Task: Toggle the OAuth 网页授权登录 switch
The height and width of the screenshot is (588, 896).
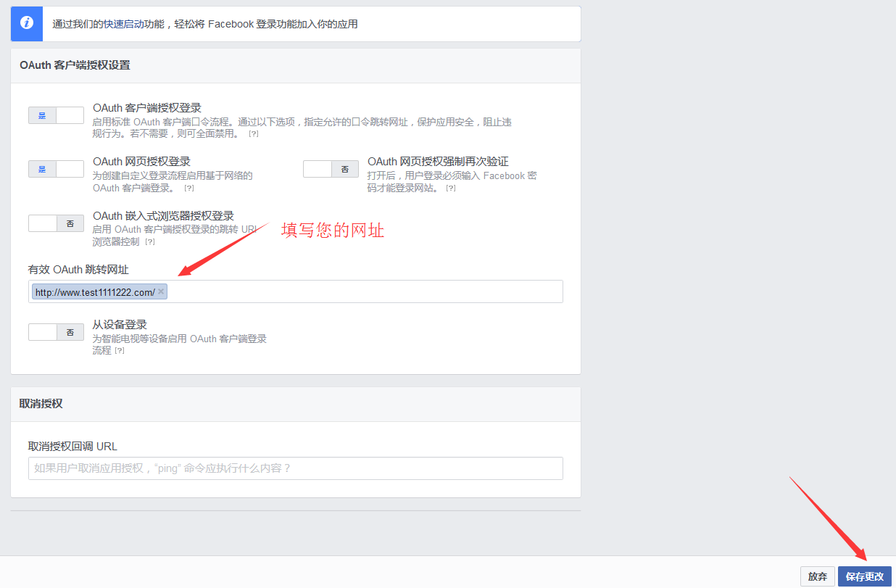Action: pyautogui.click(x=56, y=169)
